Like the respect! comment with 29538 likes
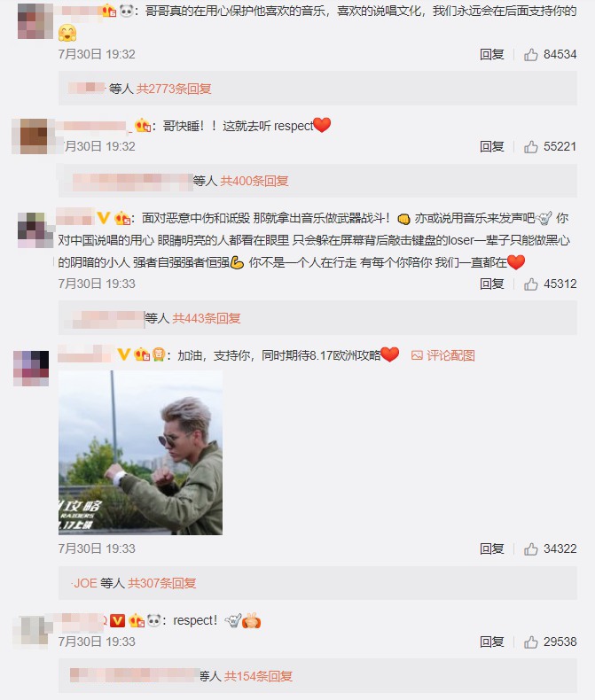 tap(530, 642)
